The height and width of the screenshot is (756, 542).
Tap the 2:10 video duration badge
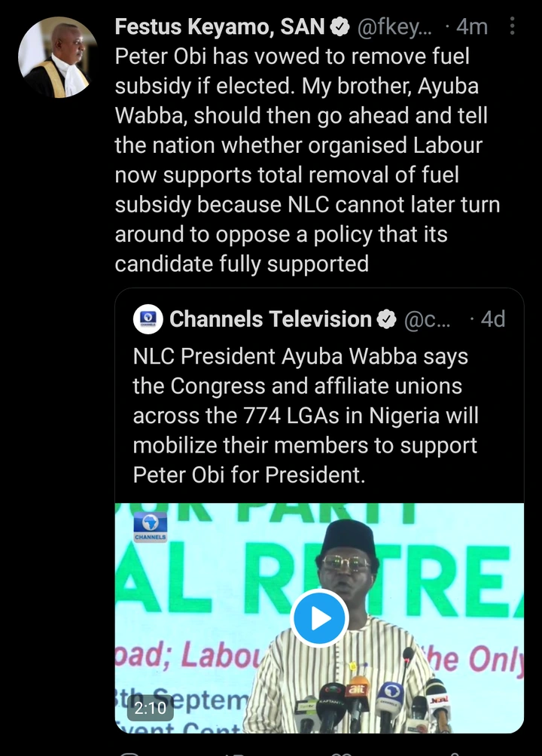151,709
